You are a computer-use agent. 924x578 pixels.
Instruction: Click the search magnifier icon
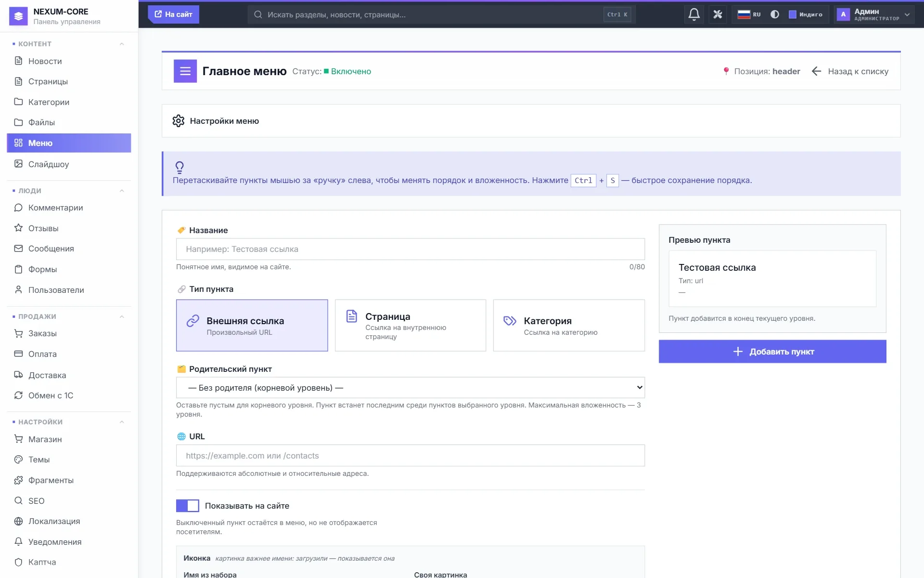click(258, 14)
